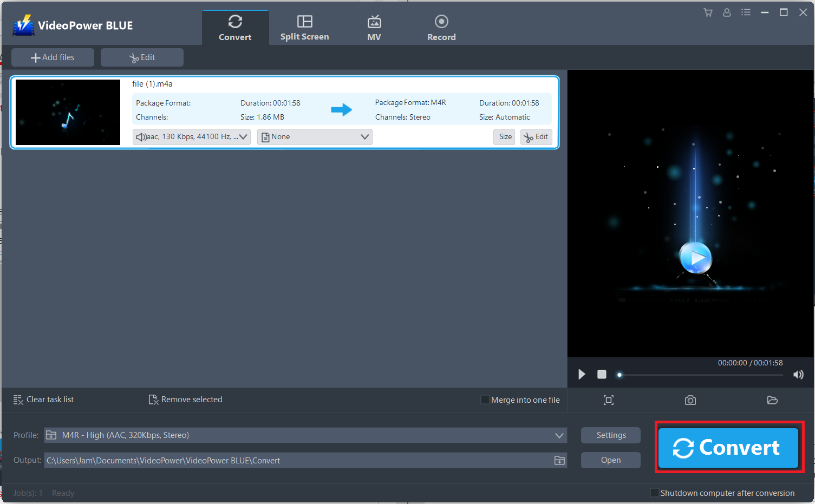The width and height of the screenshot is (815, 504).
Task: Take a snapshot of the preview video
Action: pyautogui.click(x=690, y=400)
